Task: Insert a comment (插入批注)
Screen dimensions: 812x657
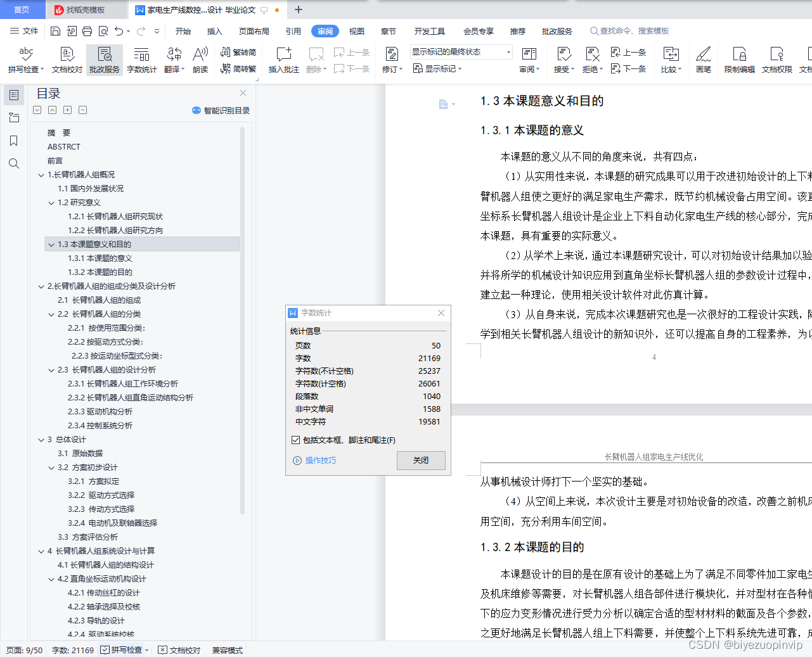Action: (x=284, y=60)
